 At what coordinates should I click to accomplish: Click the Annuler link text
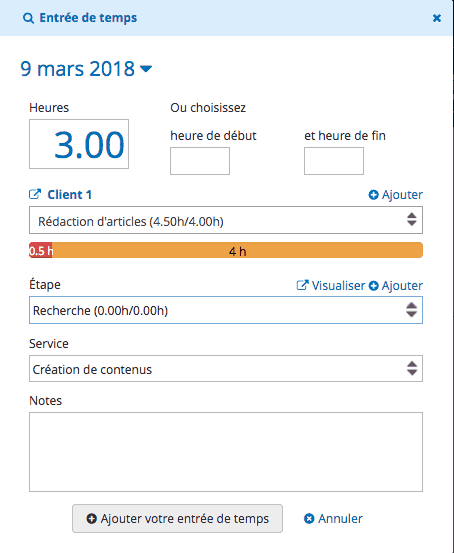(340, 519)
